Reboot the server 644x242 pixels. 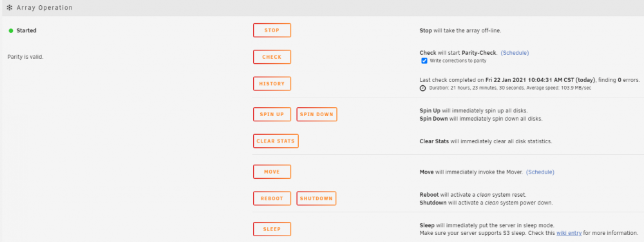272,198
